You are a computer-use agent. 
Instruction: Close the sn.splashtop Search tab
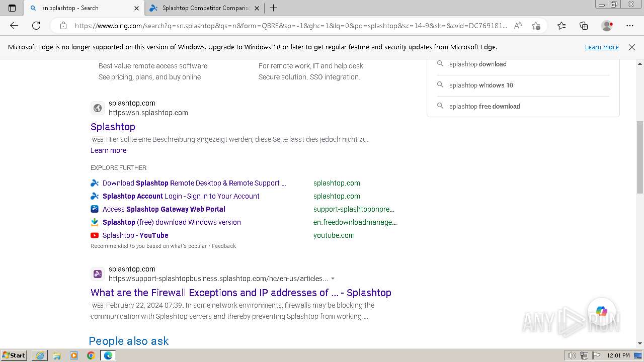[136, 8]
